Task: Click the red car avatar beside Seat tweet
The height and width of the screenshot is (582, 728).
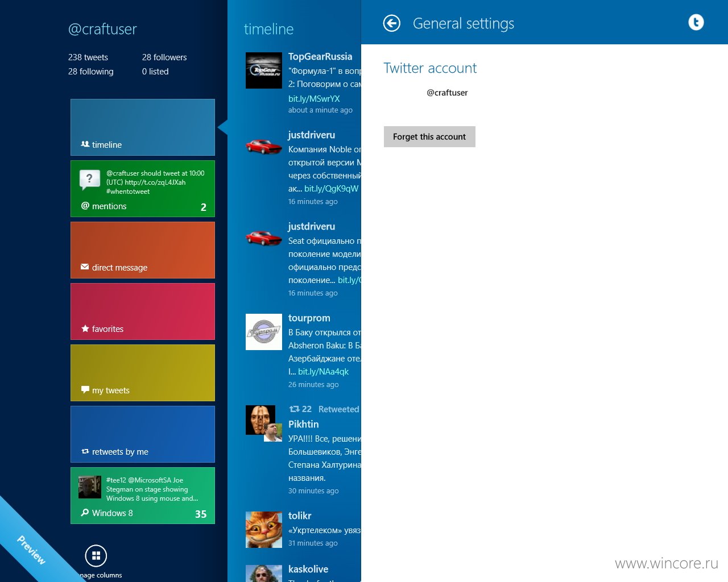Action: pos(264,238)
